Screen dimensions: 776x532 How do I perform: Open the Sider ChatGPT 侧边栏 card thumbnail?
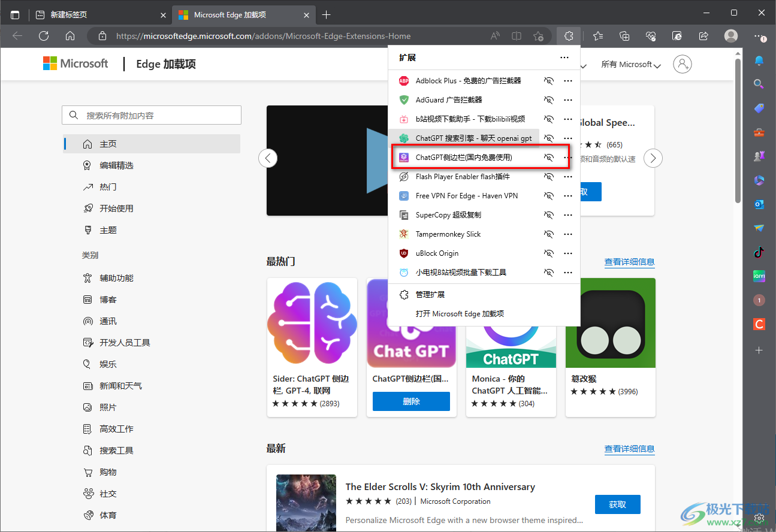click(x=312, y=323)
